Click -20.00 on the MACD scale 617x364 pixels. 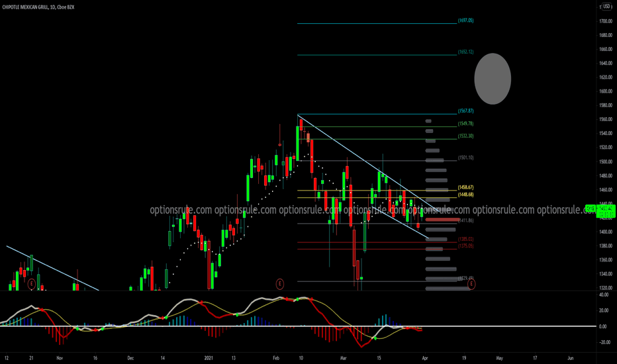(604, 342)
